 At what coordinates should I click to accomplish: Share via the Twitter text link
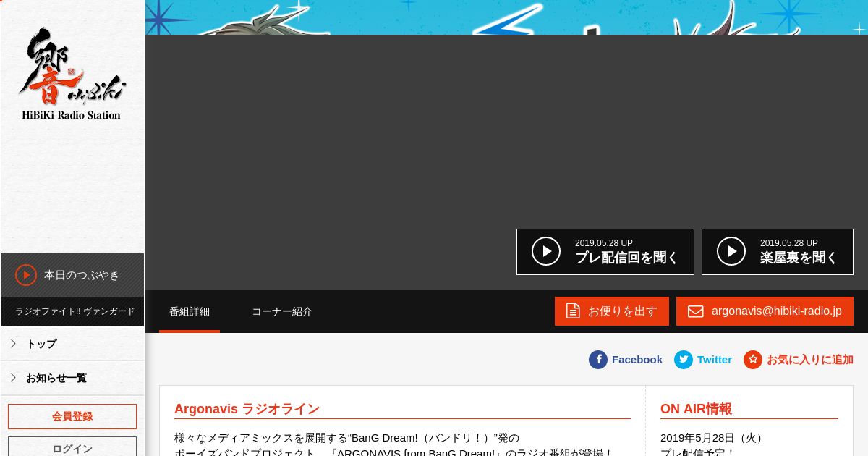point(715,360)
